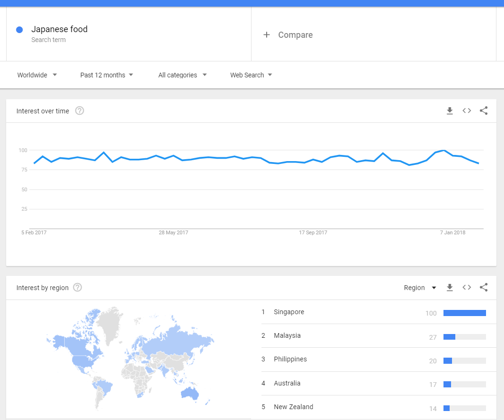This screenshot has width=504, height=420.
Task: Click the blue Japanese food color dot
Action: 19,30
